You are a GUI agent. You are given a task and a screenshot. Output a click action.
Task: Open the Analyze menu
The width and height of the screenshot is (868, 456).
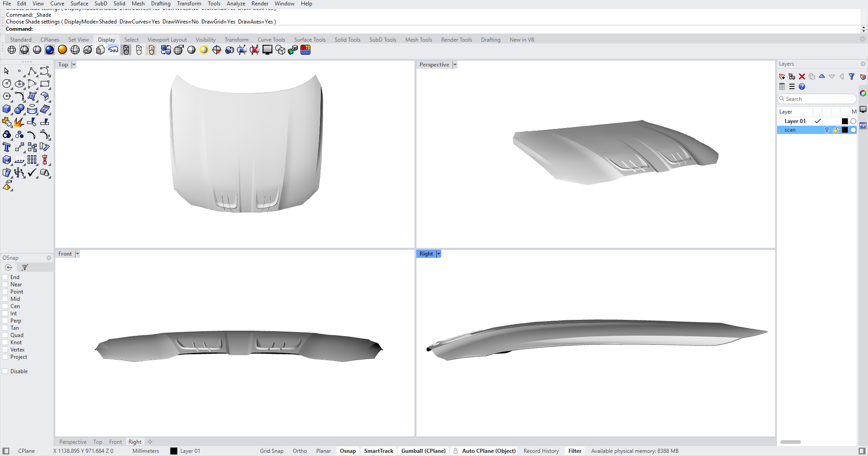(236, 4)
